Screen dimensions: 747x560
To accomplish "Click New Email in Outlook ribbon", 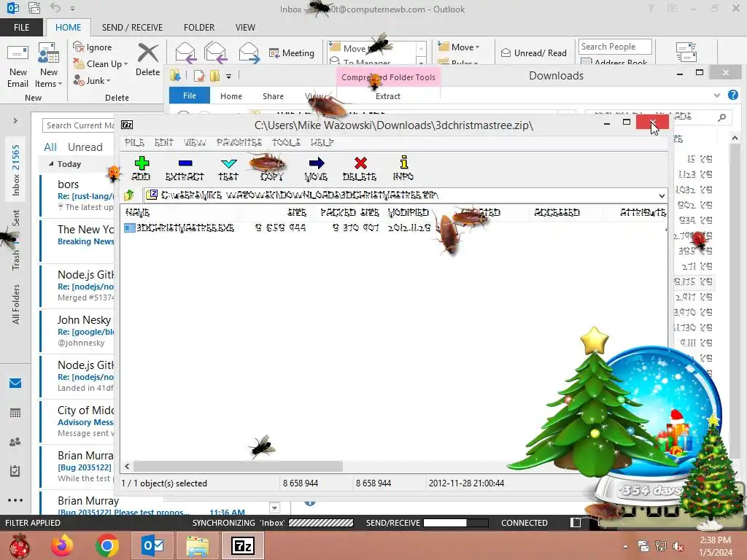I will coord(18,65).
